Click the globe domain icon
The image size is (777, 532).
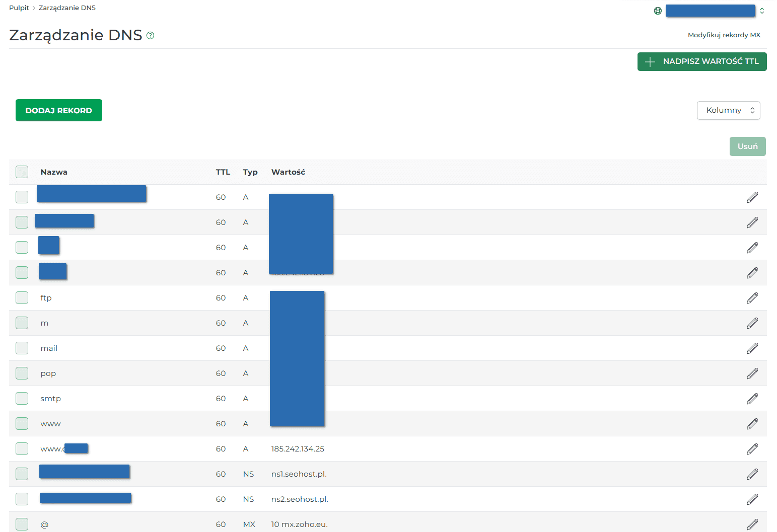click(x=658, y=11)
